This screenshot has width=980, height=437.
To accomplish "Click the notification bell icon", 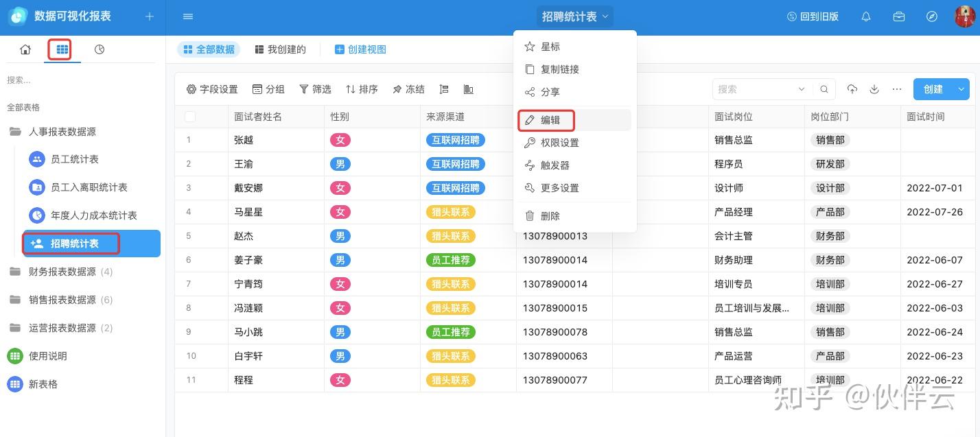I will [x=866, y=16].
